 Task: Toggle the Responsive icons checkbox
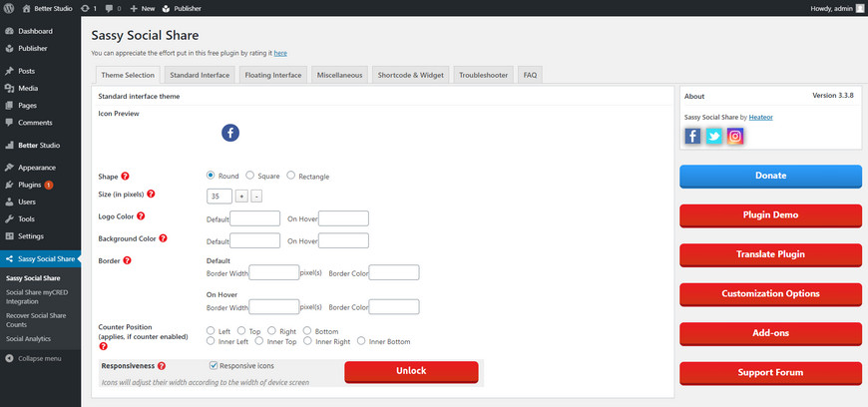point(214,365)
